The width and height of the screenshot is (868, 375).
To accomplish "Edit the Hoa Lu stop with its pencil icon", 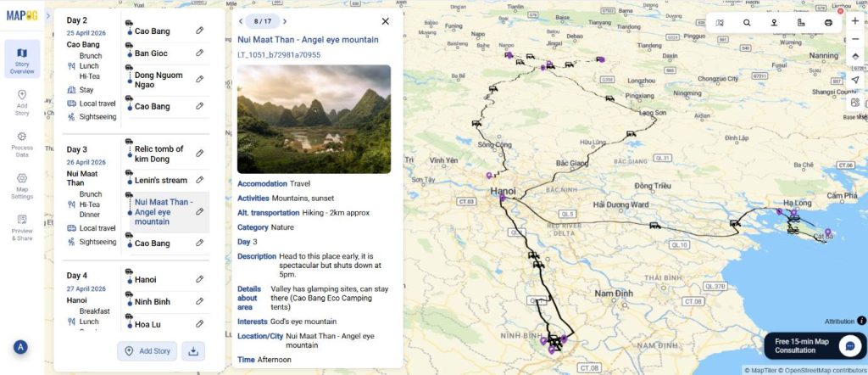I will coord(200,323).
